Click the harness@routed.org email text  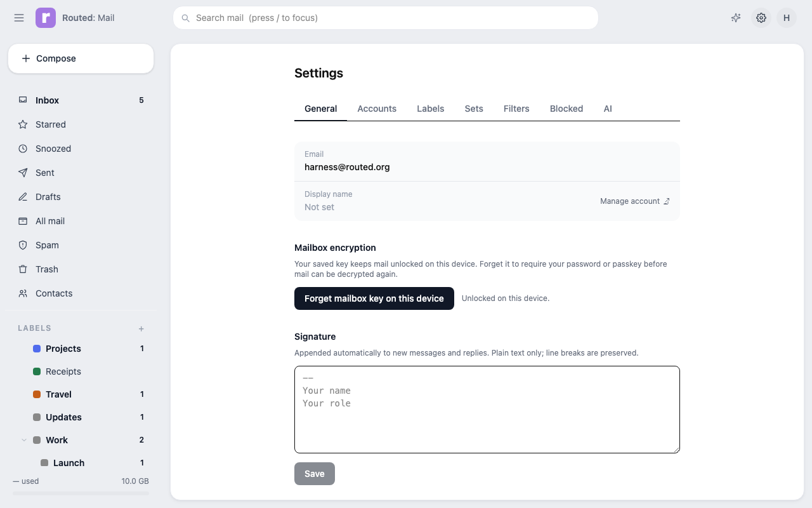pyautogui.click(x=347, y=167)
